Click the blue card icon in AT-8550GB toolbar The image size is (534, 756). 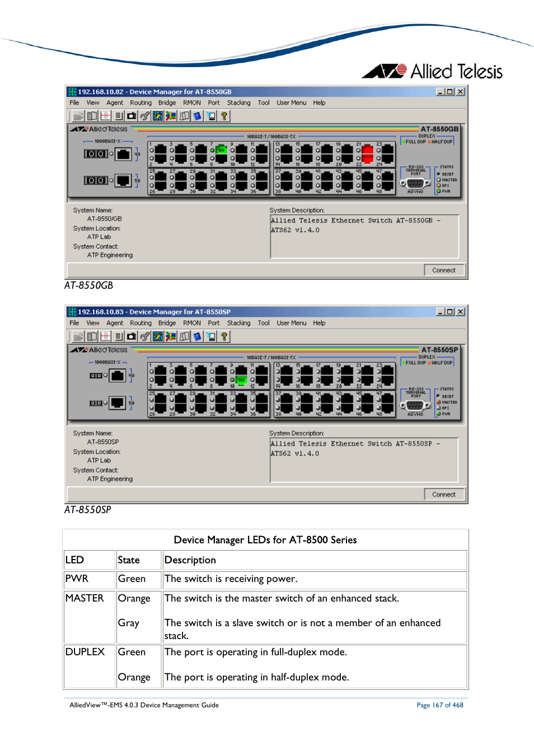[197, 116]
